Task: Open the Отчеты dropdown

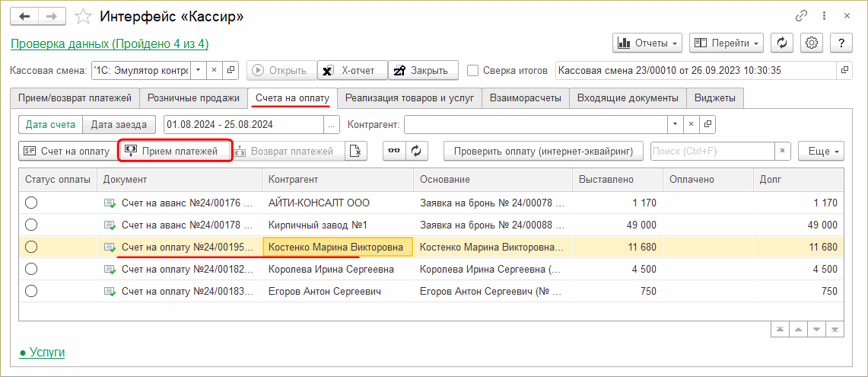Action: [x=647, y=43]
